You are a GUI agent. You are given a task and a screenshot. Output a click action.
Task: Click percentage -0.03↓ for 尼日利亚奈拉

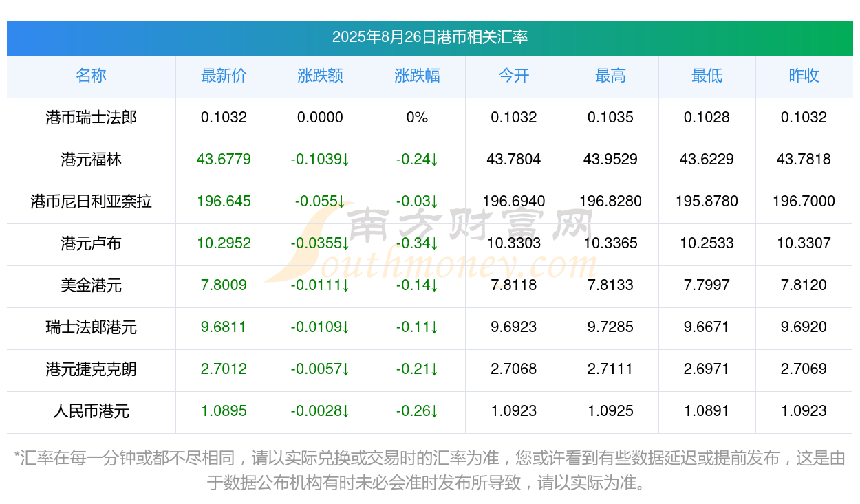pyautogui.click(x=417, y=201)
